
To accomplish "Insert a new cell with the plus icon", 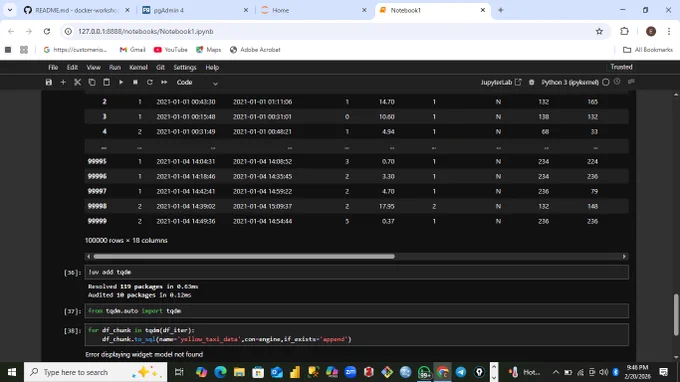I will pyautogui.click(x=63, y=82).
